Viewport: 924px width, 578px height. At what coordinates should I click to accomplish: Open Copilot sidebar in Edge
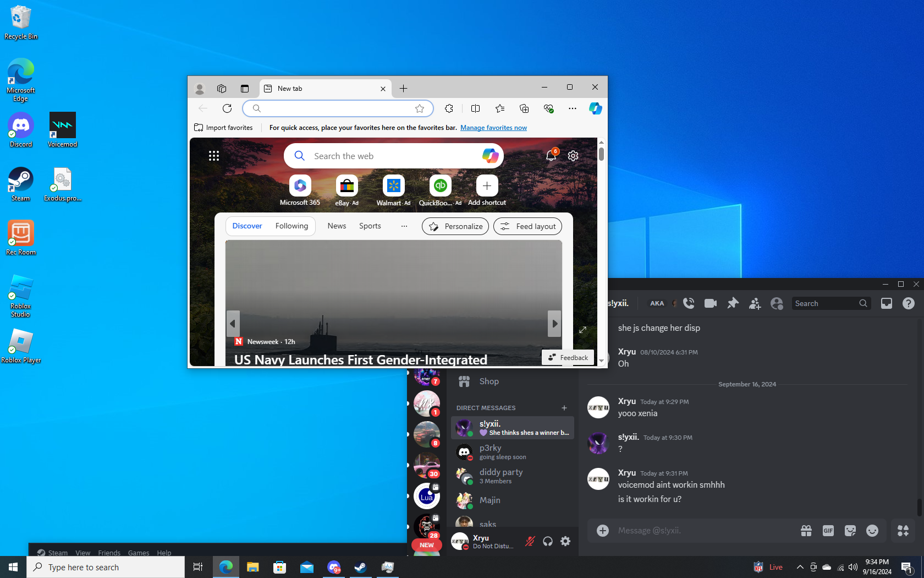pos(595,108)
